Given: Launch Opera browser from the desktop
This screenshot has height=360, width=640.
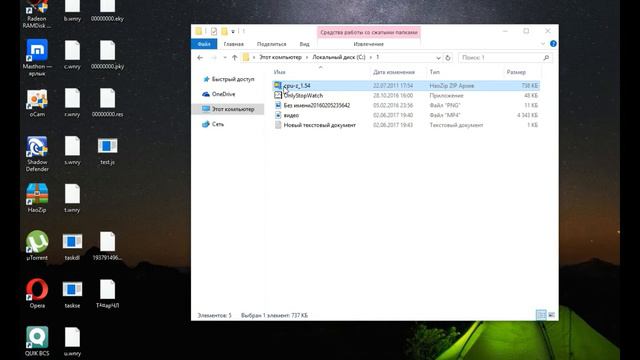Looking at the screenshot, I should click(x=37, y=293).
